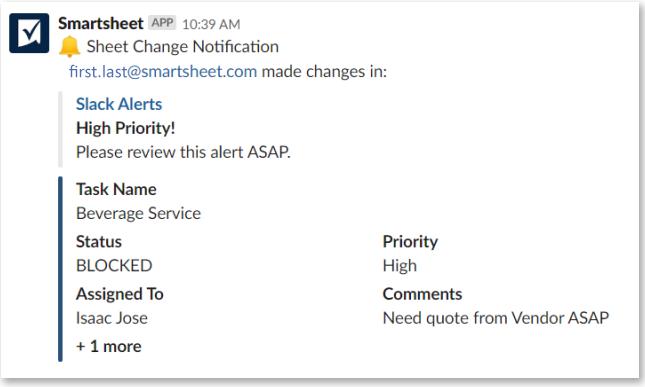
Task: Click the Sheet Change Notification title
Action: [183, 46]
